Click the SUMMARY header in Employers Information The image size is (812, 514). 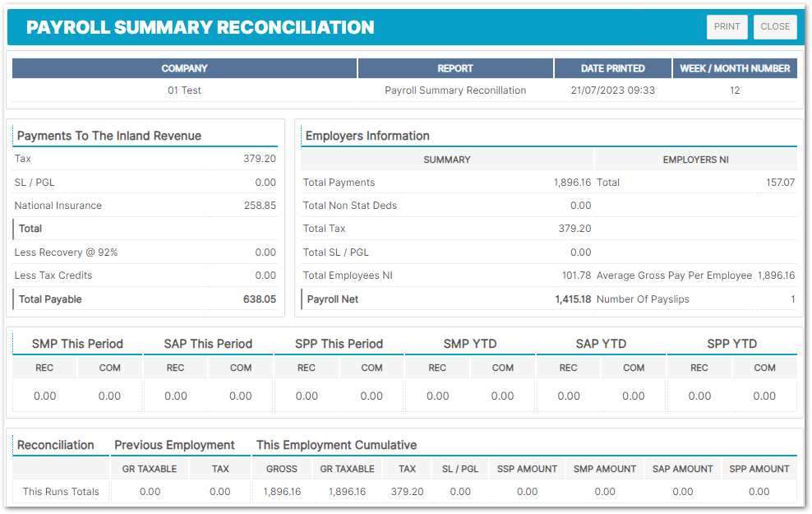point(447,160)
